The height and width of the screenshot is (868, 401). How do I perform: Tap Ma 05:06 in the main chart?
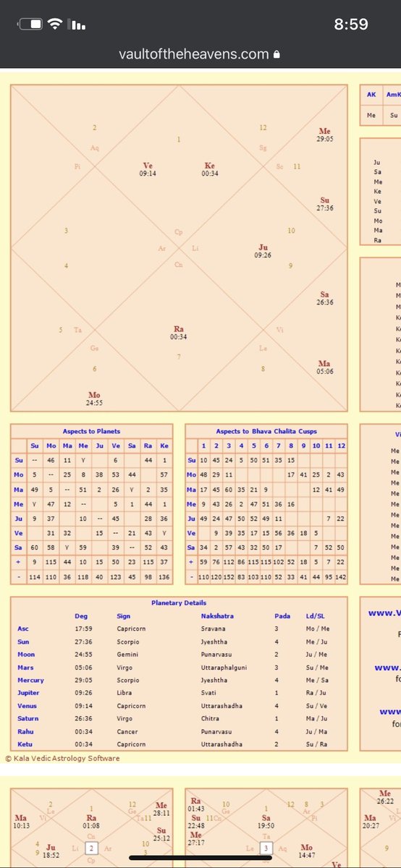click(325, 367)
